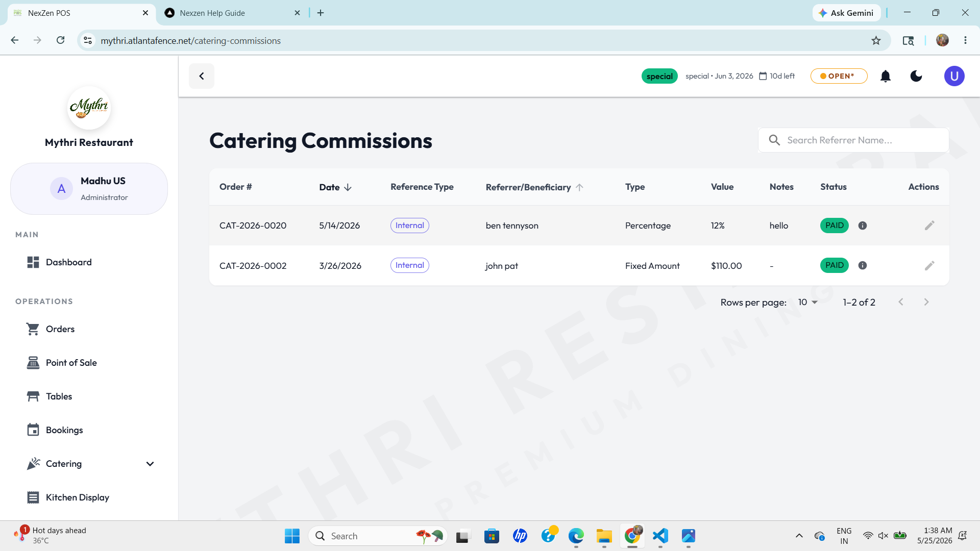980x551 pixels.
Task: Click Order # column header
Action: 235,187
